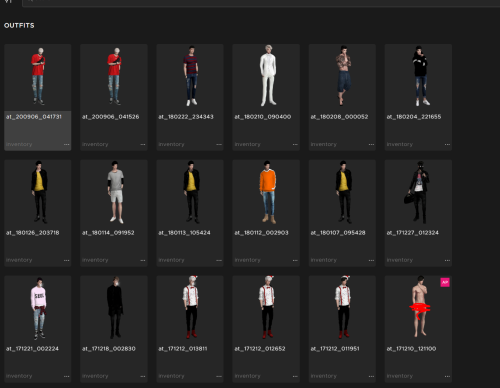Click Inventory link on outfit at_180210_090400

247,144
